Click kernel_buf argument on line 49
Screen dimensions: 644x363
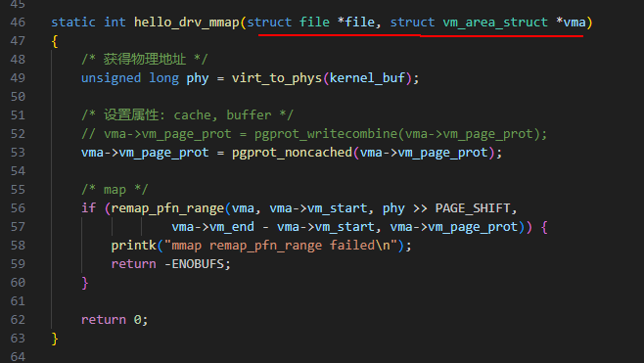368,78
